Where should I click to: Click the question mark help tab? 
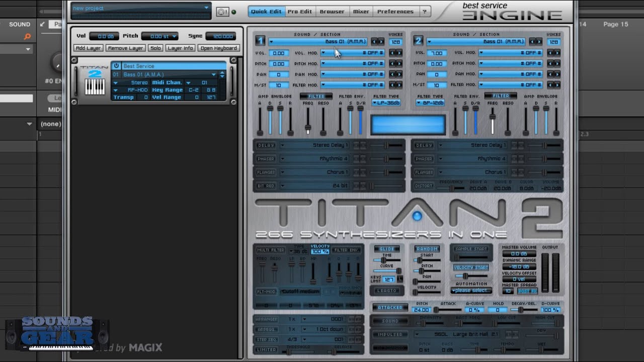pos(424,12)
